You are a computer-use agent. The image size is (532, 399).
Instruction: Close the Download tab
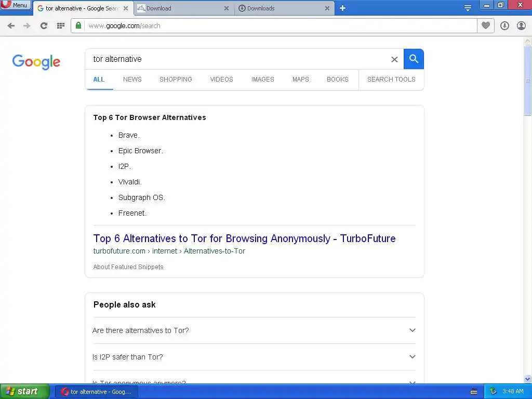227,8
